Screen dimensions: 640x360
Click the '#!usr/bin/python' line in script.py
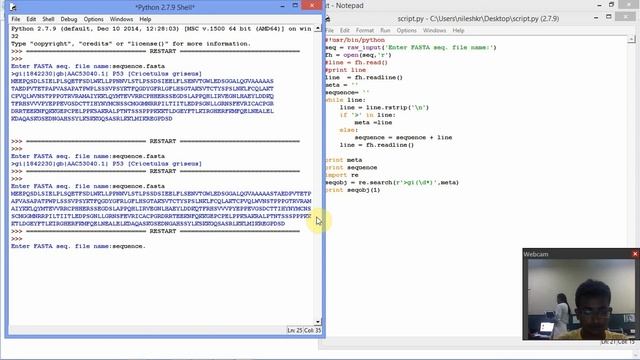(355, 40)
